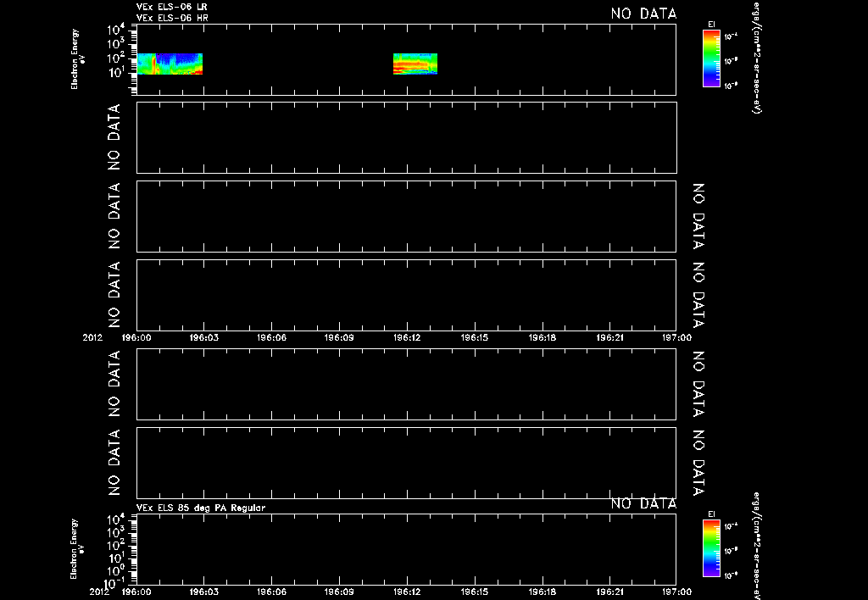Click the top panel rainbow color bar
Viewport: 868px width, 600px height.
point(711,58)
